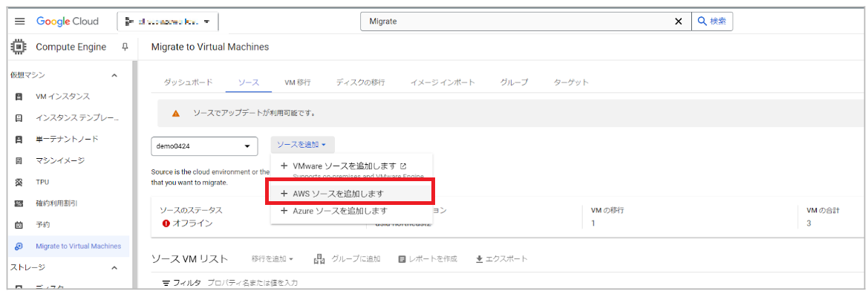Click the 検索 search button
Screen dimensions: 868x294
(713, 22)
